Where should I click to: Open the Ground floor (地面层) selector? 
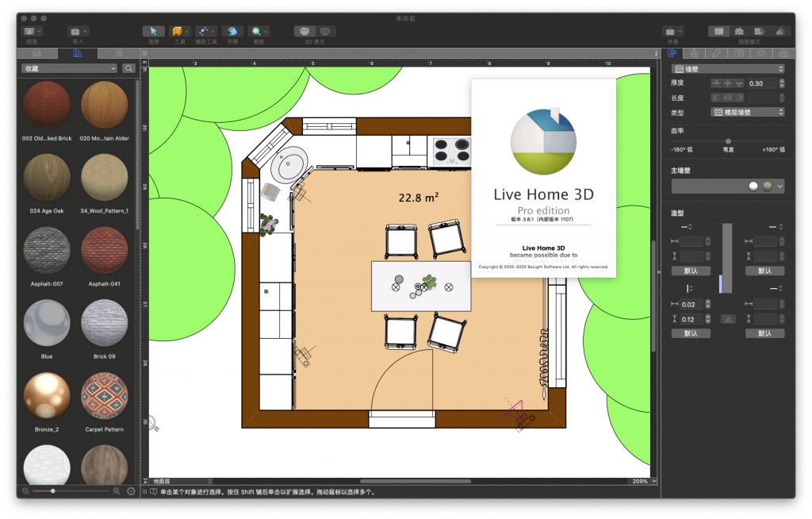182,481
